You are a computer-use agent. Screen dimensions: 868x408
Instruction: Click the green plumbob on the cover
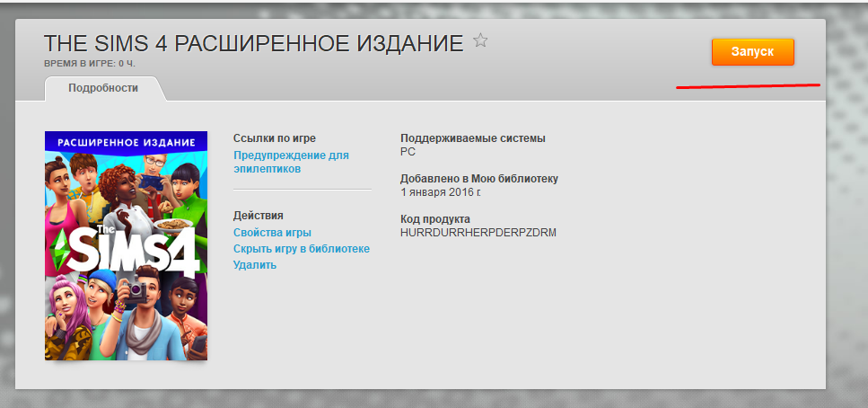[61, 245]
